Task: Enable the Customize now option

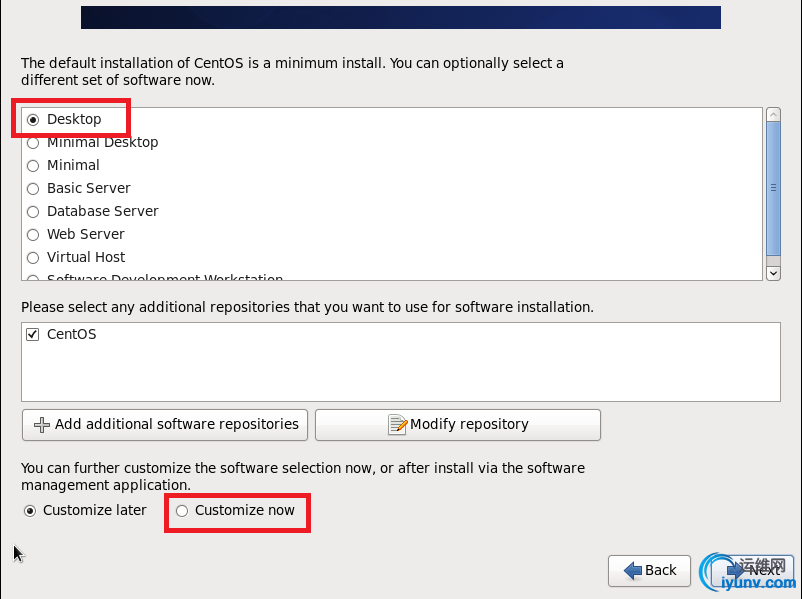Action: point(182,511)
